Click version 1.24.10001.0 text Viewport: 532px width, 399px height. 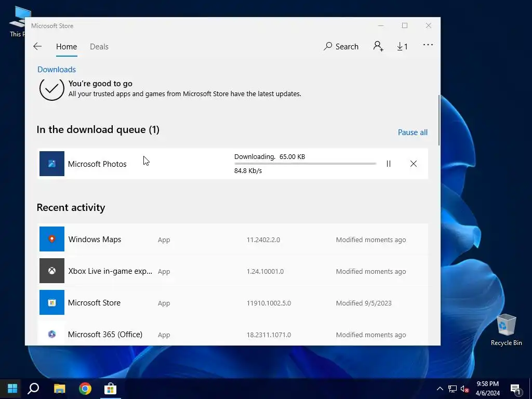pyautogui.click(x=265, y=271)
